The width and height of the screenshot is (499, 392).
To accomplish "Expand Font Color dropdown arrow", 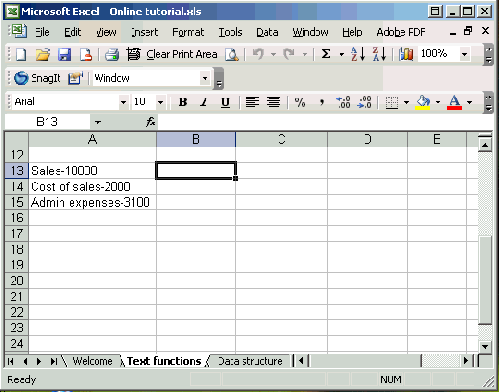I will 469,102.
